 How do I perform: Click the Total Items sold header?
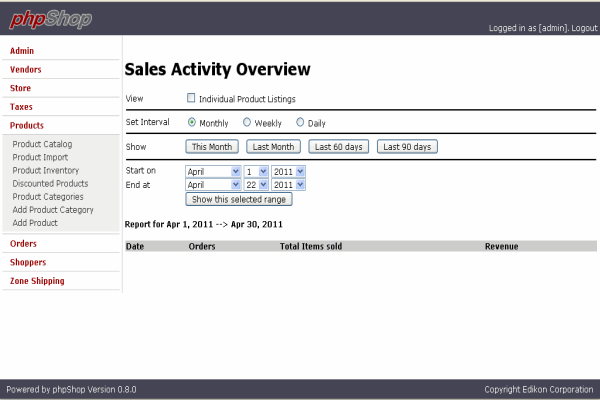[311, 247]
